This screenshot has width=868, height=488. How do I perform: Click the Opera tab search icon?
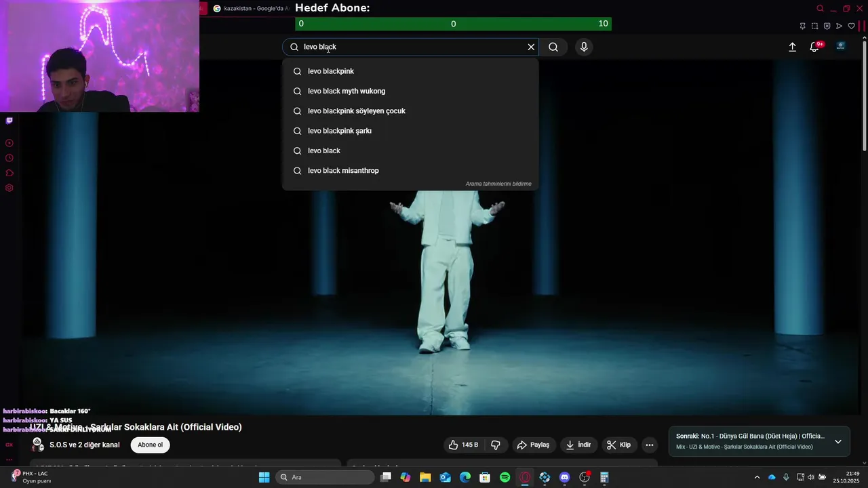820,8
